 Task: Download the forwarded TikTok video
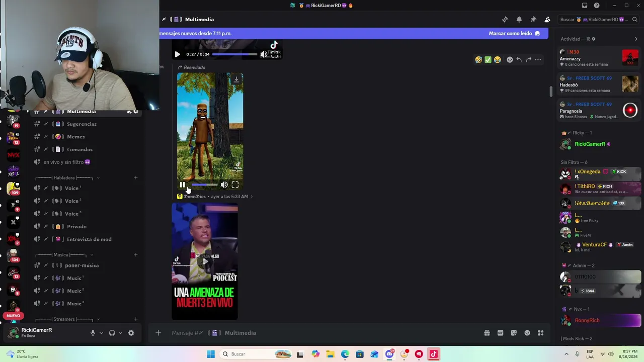tap(236, 79)
